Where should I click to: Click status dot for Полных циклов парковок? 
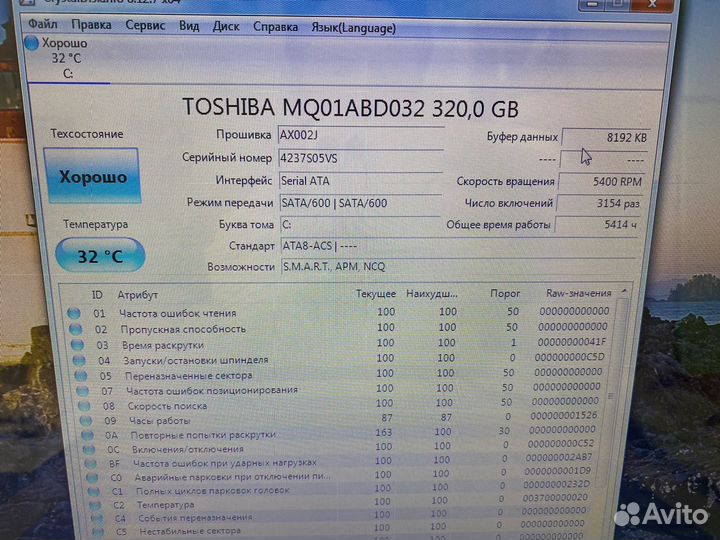(x=94, y=492)
